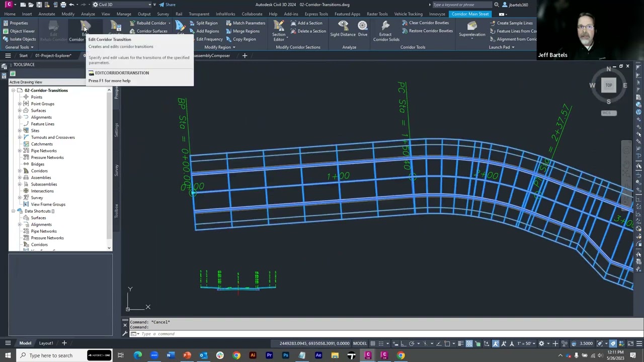Toggle clean screen in the status bar
The width and height of the screenshot is (644, 362).
(630, 343)
